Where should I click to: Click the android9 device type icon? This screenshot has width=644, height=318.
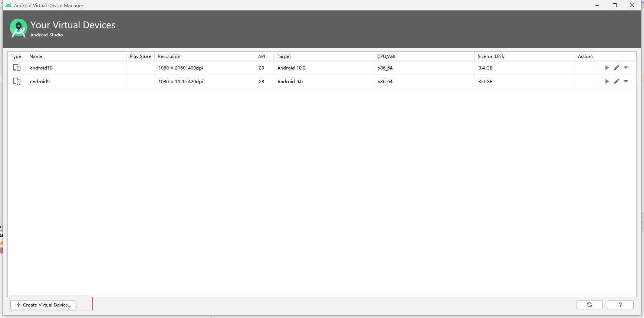pos(17,81)
